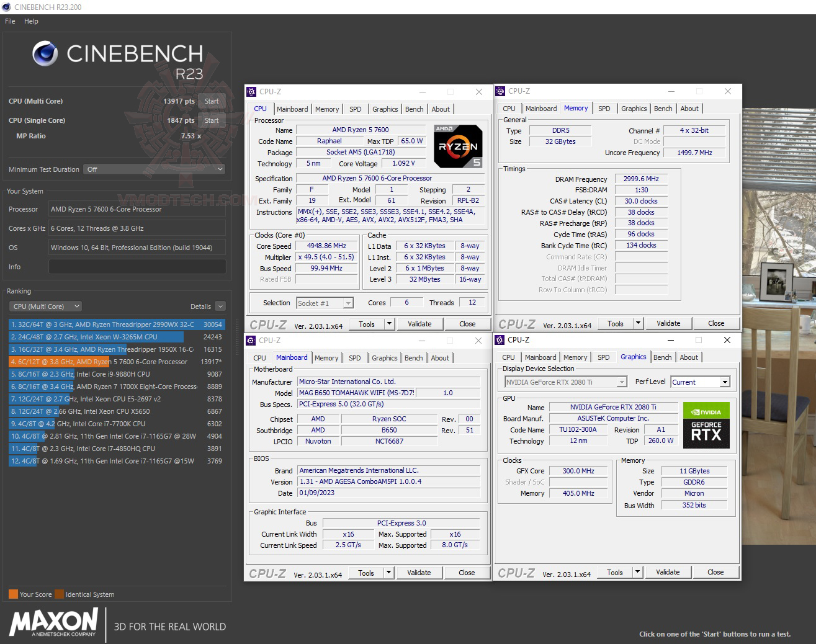The image size is (816, 644).
Task: Click the DRAM Frequency value 2999.6 MHz
Action: pos(642,179)
